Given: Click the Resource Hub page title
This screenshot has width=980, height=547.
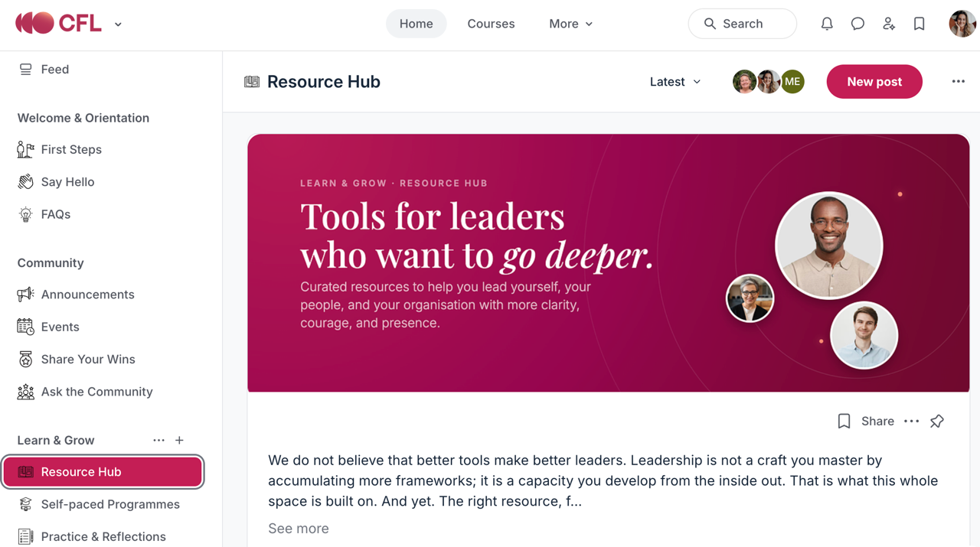Looking at the screenshot, I should tap(324, 82).
